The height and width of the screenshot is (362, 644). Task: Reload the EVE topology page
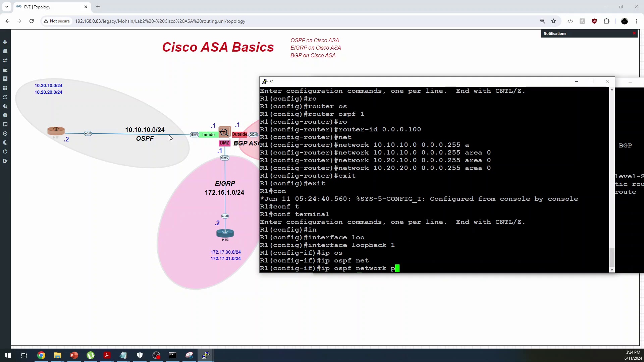(32, 21)
